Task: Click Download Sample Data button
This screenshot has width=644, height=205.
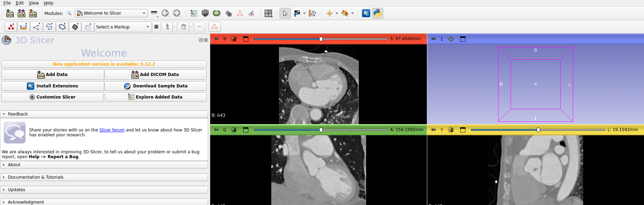Action: pyautogui.click(x=155, y=86)
